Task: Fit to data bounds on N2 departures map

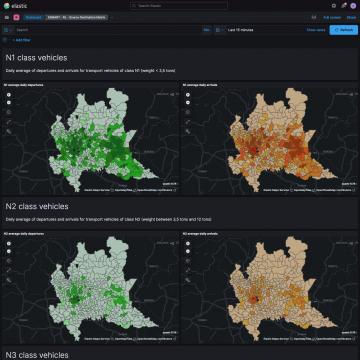Action: [9, 261]
